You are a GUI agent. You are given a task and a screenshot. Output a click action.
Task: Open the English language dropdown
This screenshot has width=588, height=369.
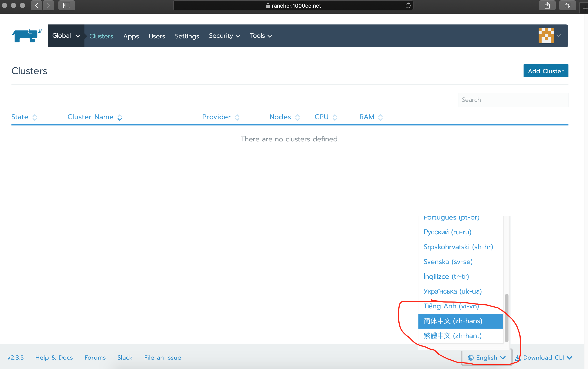point(486,358)
